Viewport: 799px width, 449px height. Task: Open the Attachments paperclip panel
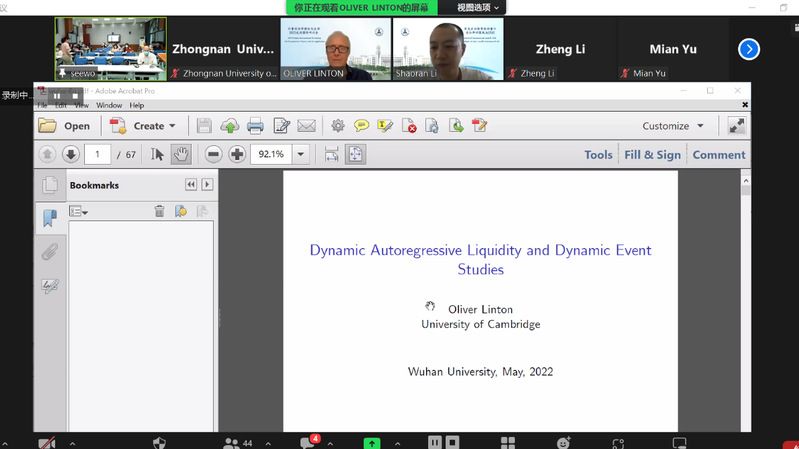[49, 252]
